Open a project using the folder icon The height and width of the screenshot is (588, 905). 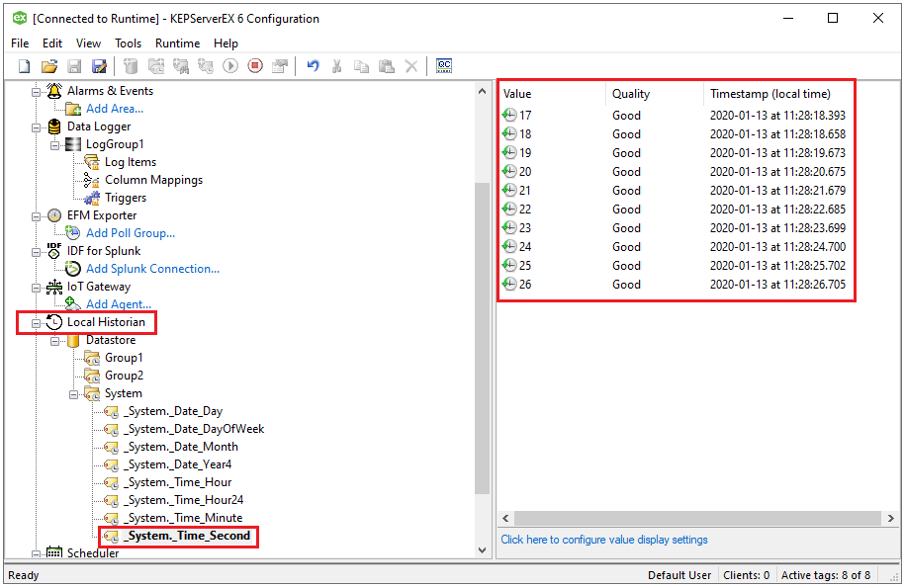[49, 66]
